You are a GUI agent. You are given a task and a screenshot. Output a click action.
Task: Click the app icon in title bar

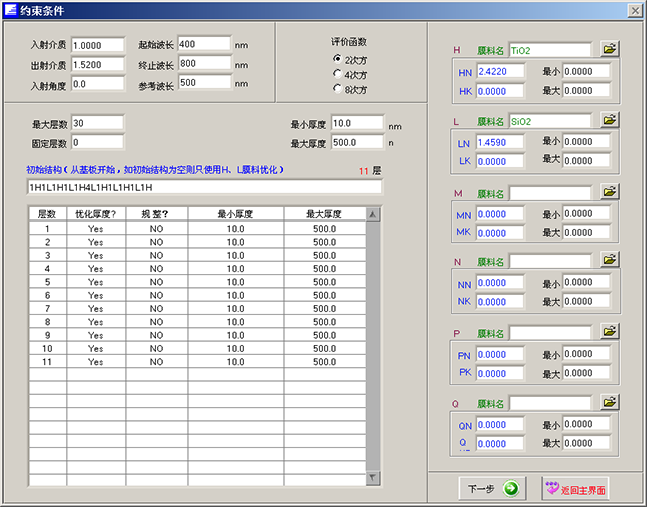pos(11,10)
